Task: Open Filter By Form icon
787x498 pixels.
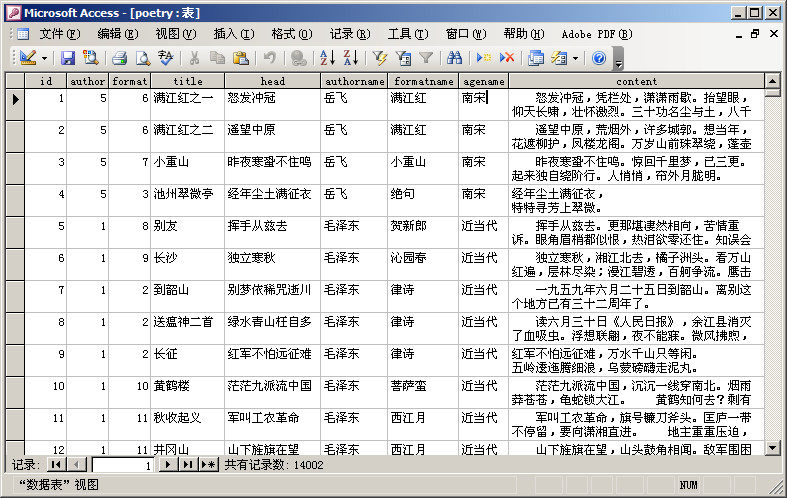Action: [x=403, y=58]
